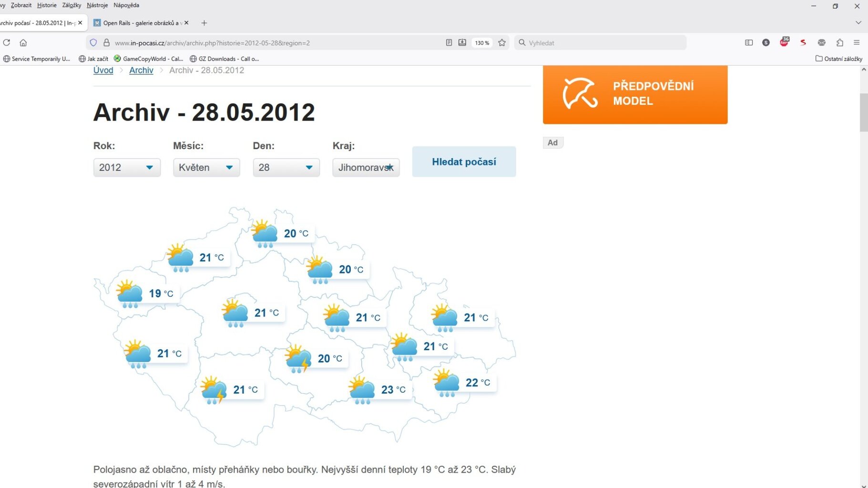
Task: Click the 23 °C temperature label
Action: (393, 390)
